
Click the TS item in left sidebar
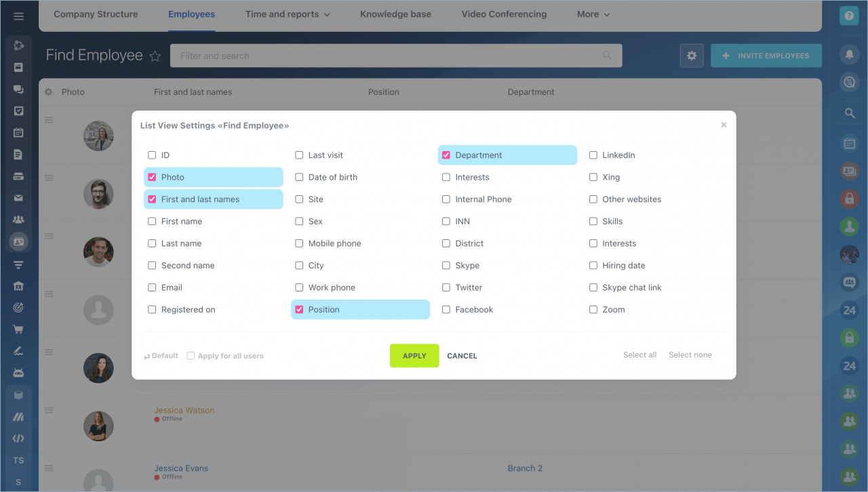(x=18, y=461)
